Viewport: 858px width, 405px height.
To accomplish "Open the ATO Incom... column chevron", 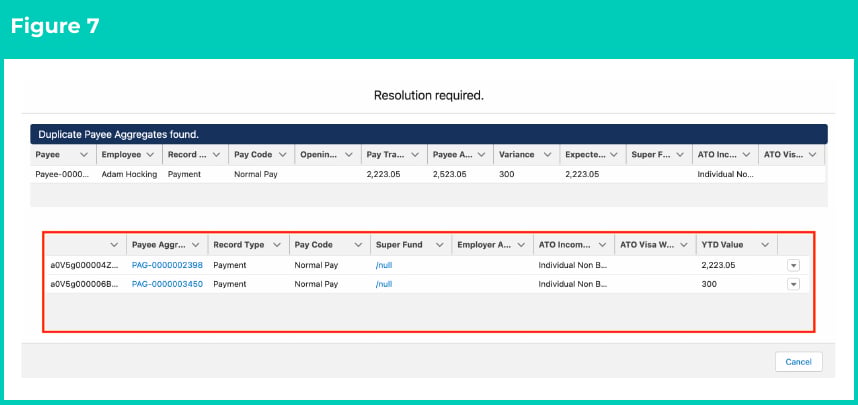I will 602,245.
